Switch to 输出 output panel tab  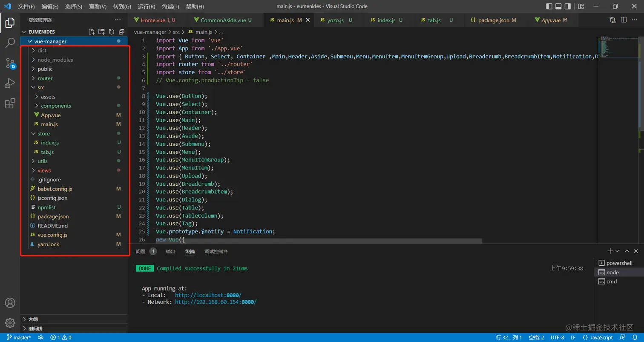point(170,251)
